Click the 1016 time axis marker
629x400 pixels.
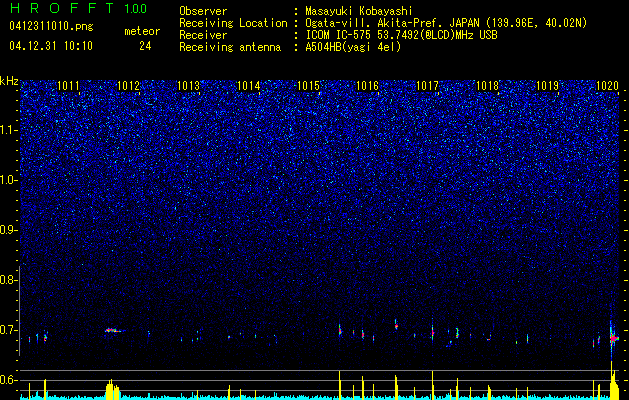point(368,85)
